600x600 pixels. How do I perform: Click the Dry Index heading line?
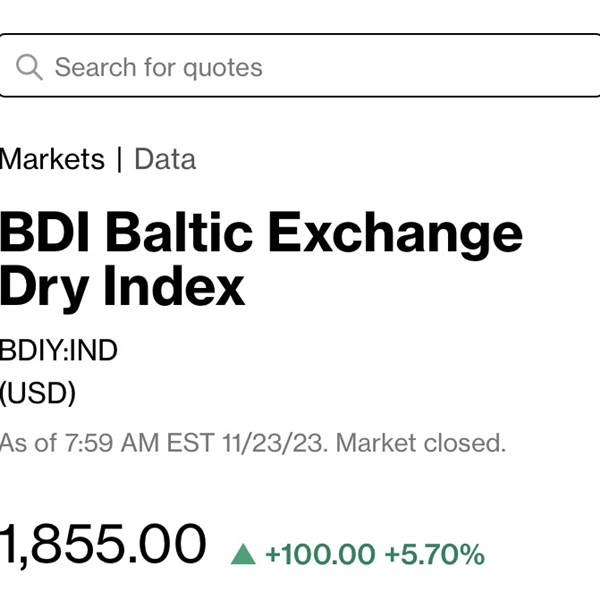(x=122, y=286)
